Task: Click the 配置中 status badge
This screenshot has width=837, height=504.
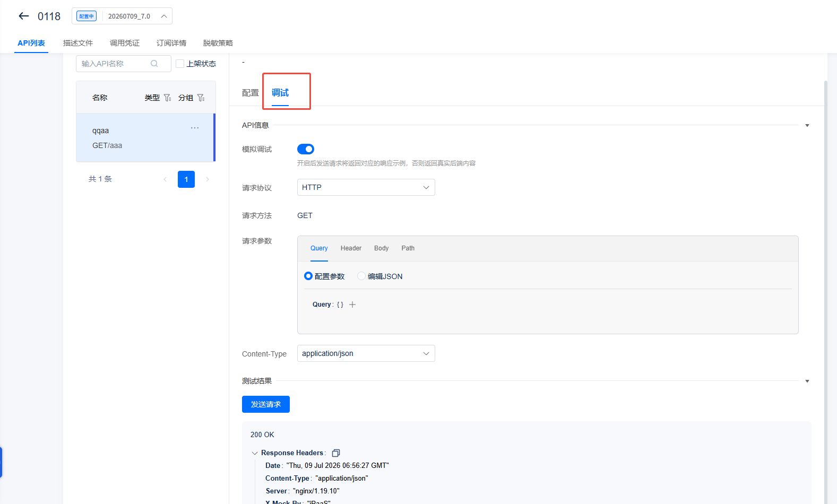Action: 87,16
